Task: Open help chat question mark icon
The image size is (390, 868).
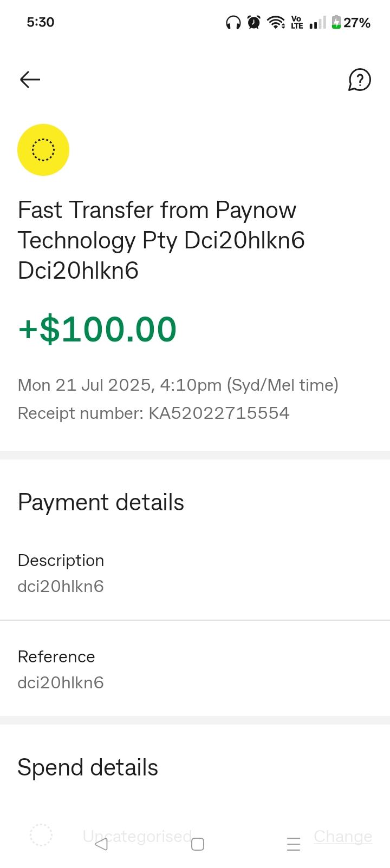Action: (x=359, y=80)
